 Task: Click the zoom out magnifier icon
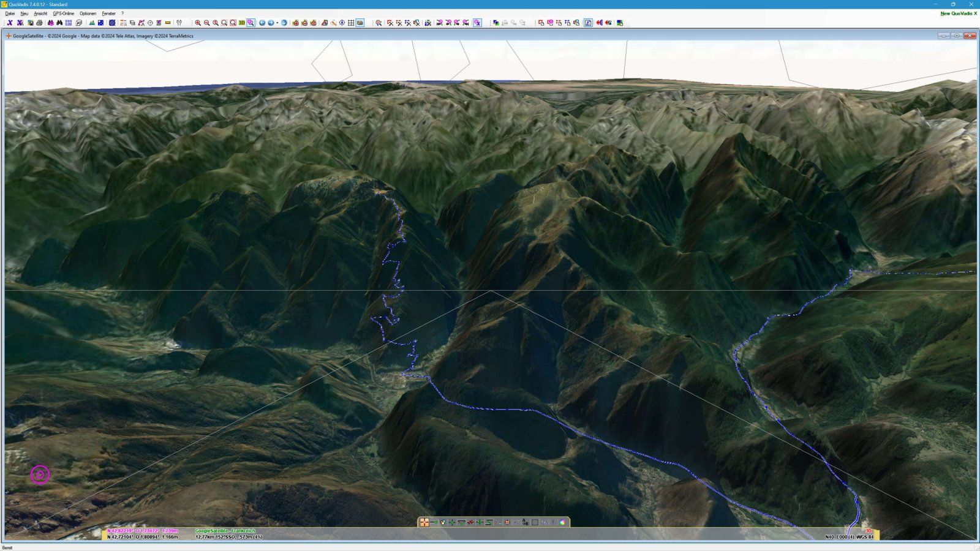[206, 23]
